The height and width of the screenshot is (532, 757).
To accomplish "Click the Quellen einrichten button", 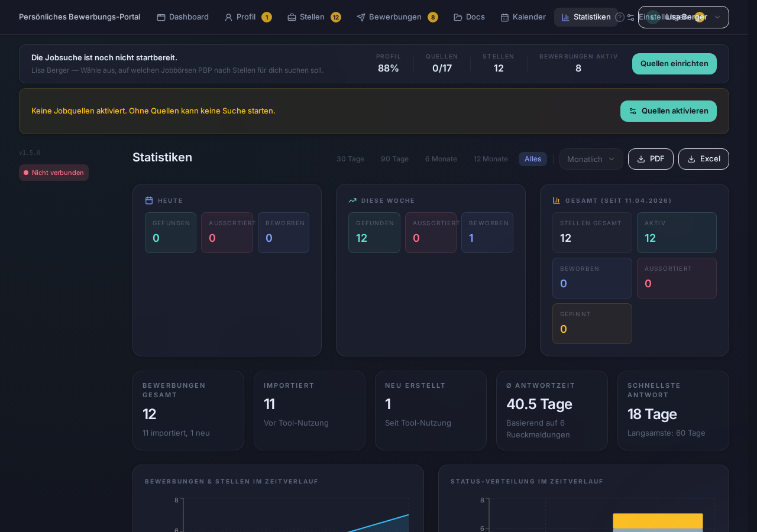I will pyautogui.click(x=674, y=64).
